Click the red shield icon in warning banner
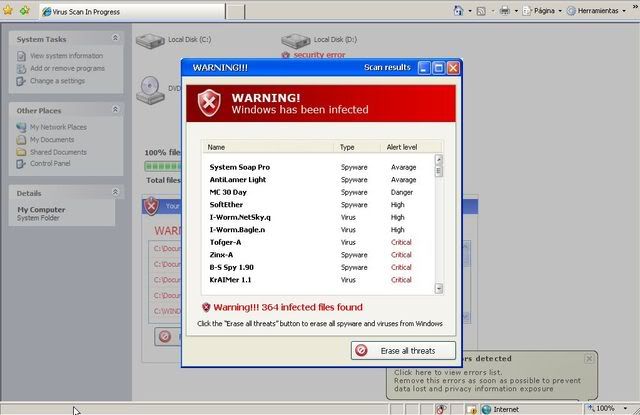Screen dimensions: 640x415 tap(209, 102)
